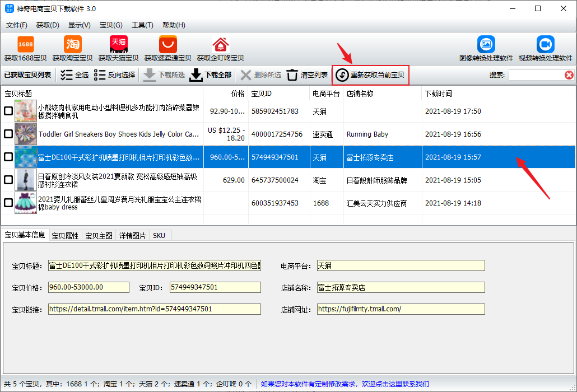Clear the list with 清空列表
Image resolution: width=577 pixels, height=392 pixels.
[307, 75]
